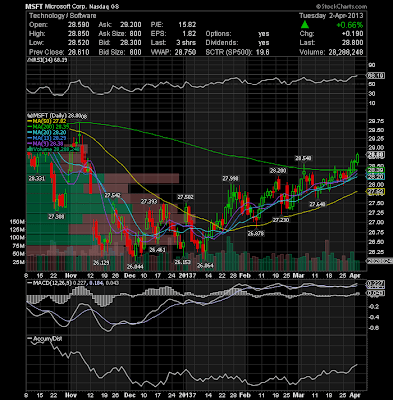The image size is (393, 400).
Task: Click the Technology / Software sector label
Action: click(63, 16)
